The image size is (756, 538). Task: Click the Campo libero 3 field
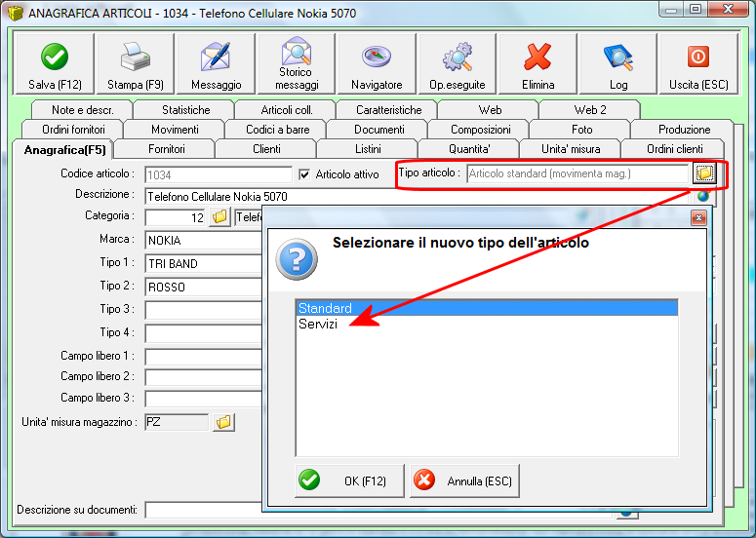click(x=203, y=399)
